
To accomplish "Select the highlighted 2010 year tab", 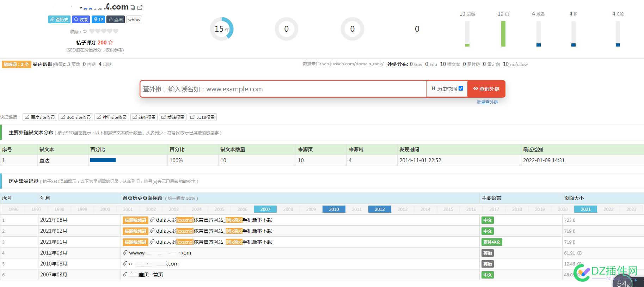I will tap(334, 209).
